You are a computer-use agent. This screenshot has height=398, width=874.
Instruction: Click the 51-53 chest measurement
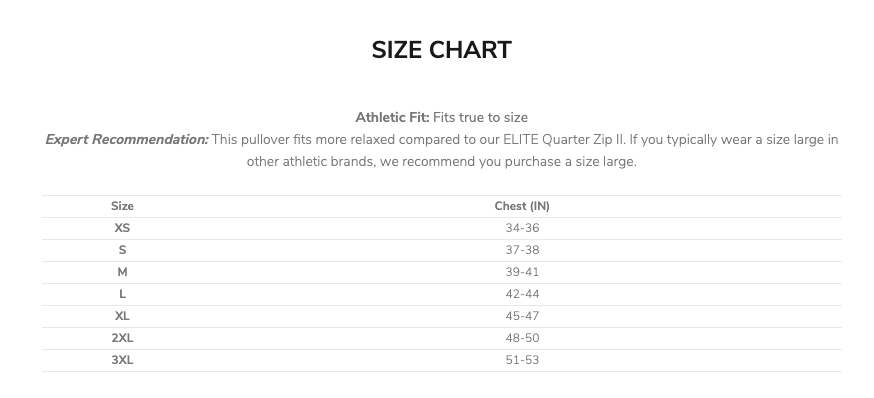(522, 360)
